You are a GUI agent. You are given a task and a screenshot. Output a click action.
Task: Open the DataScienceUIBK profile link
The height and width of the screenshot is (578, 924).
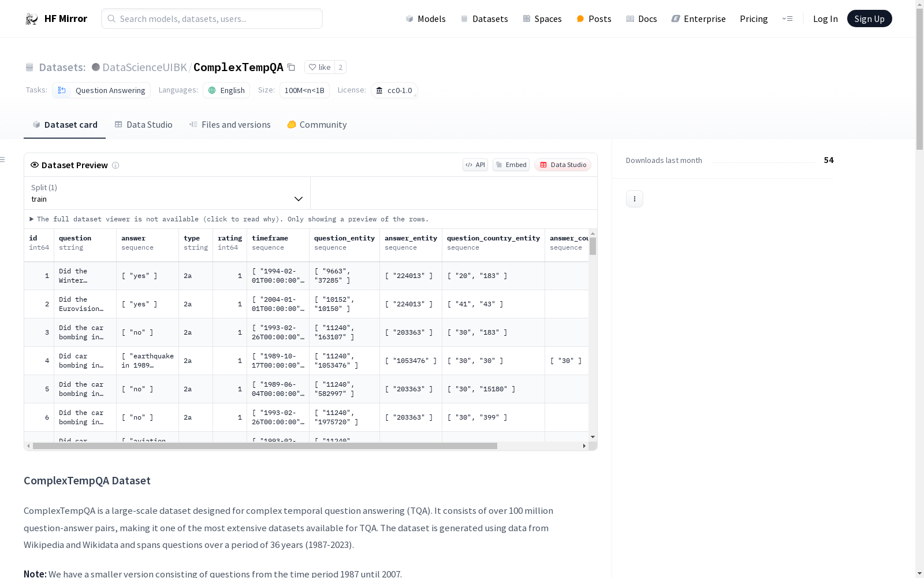pos(144,67)
